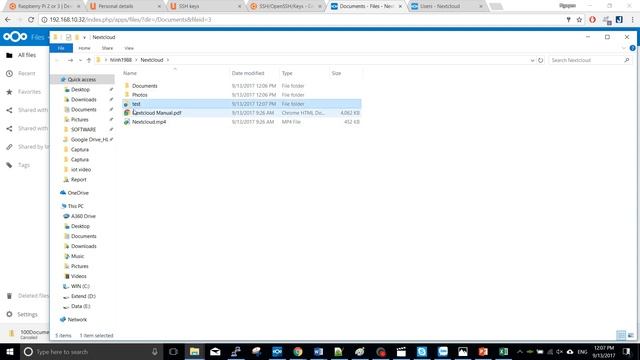Open Data (E:) drive

pos(80,306)
